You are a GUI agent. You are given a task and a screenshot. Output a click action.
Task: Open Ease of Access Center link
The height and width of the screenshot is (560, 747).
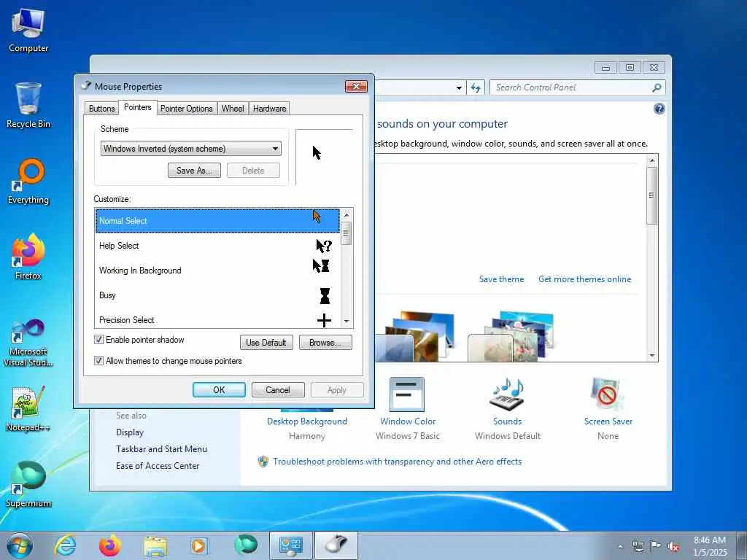[158, 466]
